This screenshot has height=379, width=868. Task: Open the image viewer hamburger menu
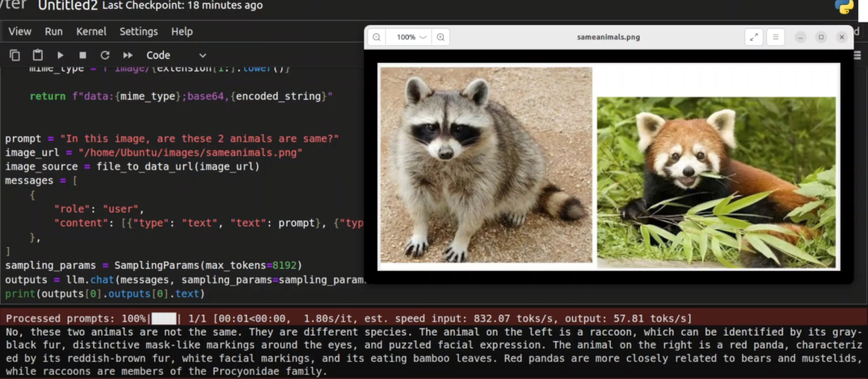click(x=775, y=37)
